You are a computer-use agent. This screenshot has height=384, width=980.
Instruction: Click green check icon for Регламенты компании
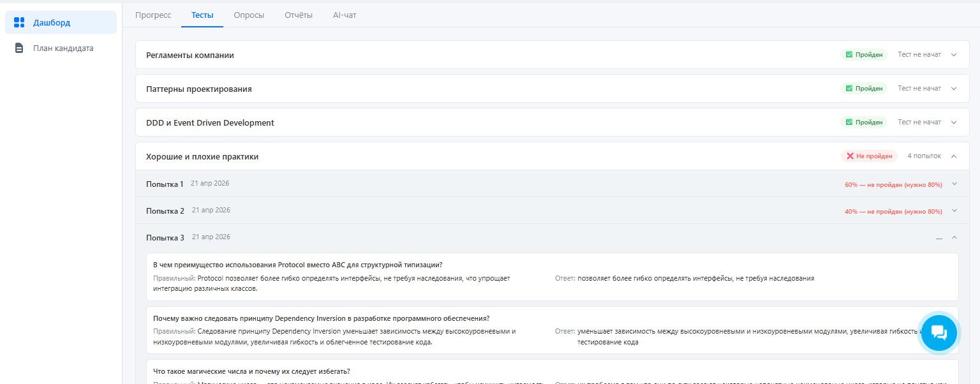(849, 55)
